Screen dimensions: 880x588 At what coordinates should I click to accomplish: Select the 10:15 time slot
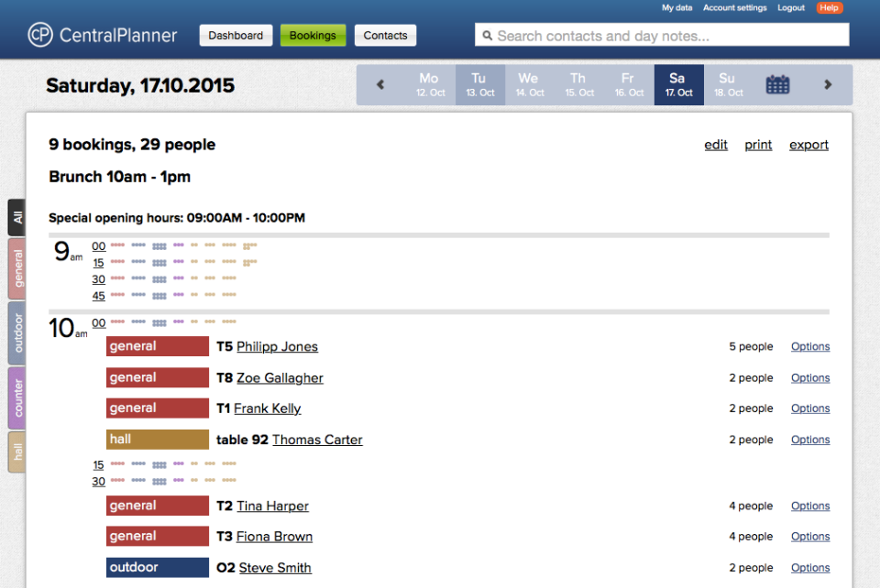click(99, 464)
